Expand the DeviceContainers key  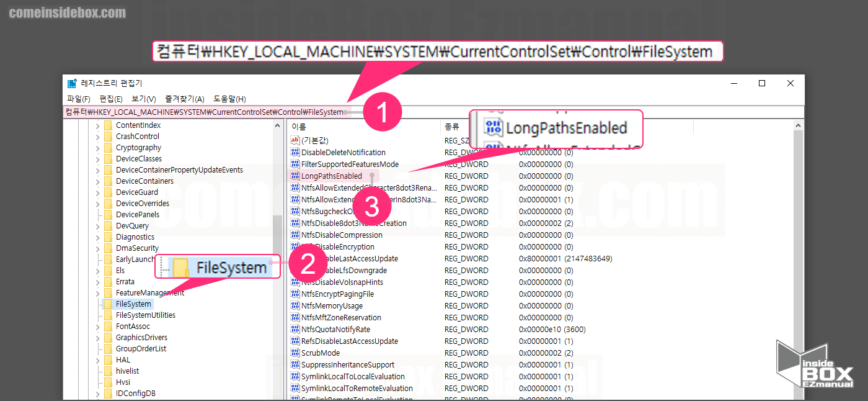tap(97, 181)
